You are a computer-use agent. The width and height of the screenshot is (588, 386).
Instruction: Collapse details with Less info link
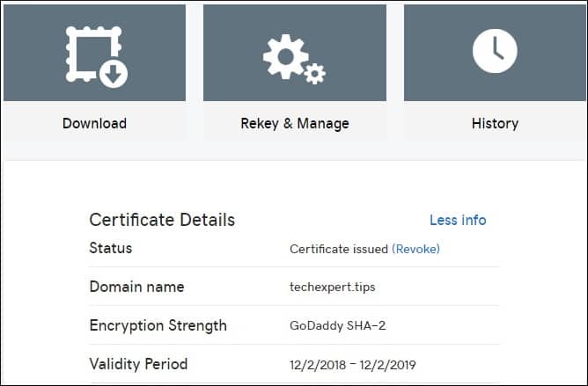click(458, 220)
